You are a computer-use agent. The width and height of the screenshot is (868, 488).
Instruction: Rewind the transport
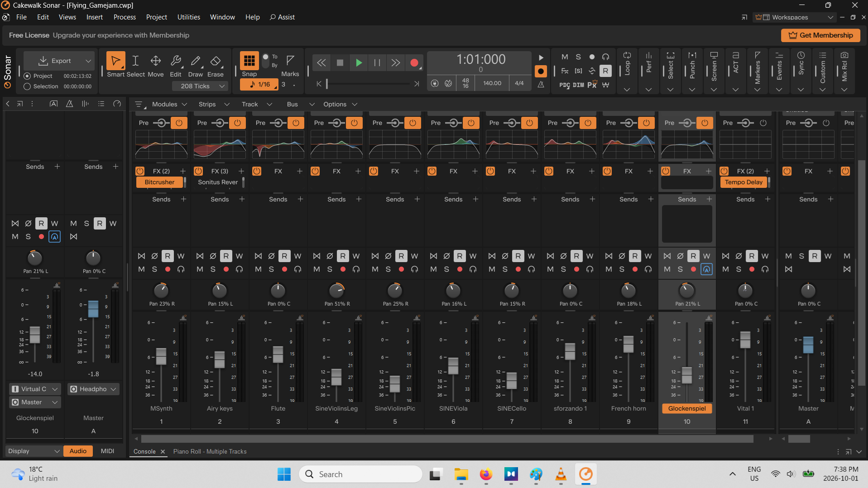[x=321, y=63]
